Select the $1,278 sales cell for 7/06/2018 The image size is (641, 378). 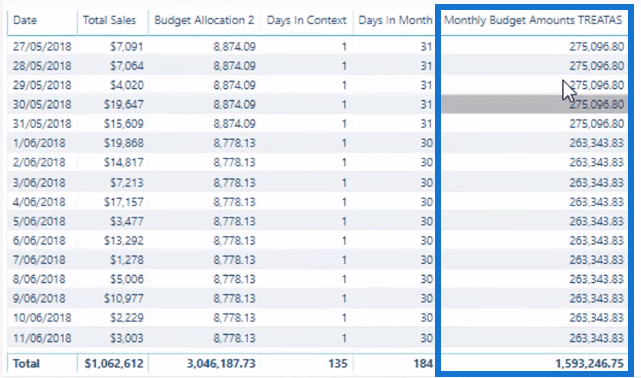[x=127, y=260]
